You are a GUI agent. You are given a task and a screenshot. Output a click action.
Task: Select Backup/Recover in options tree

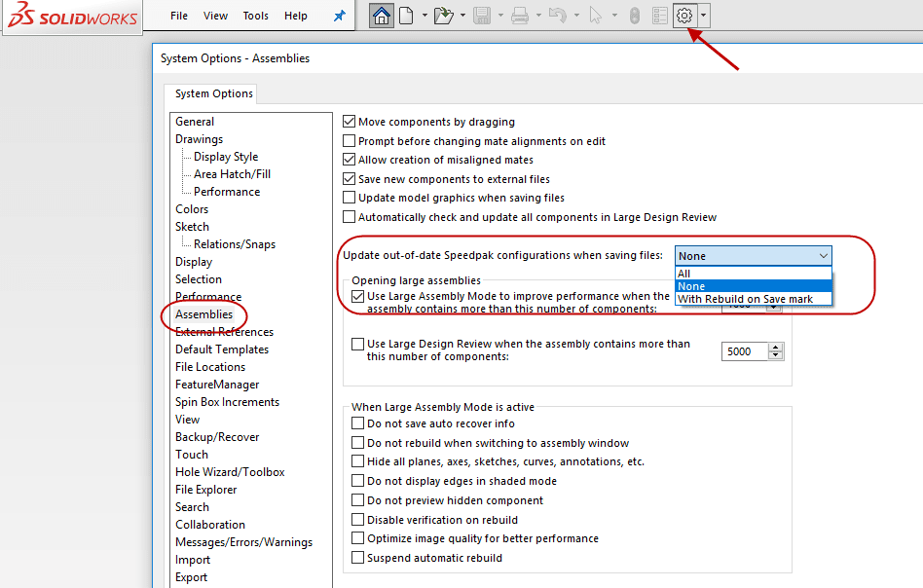click(x=217, y=437)
